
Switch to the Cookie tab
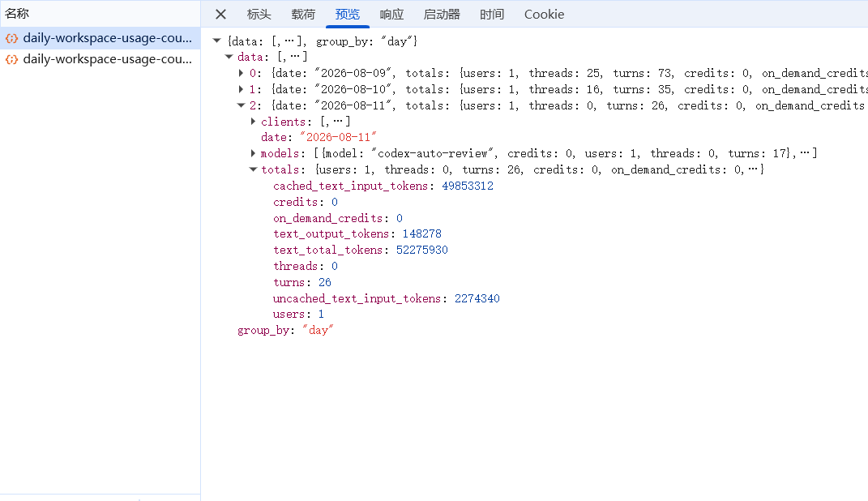pos(544,15)
